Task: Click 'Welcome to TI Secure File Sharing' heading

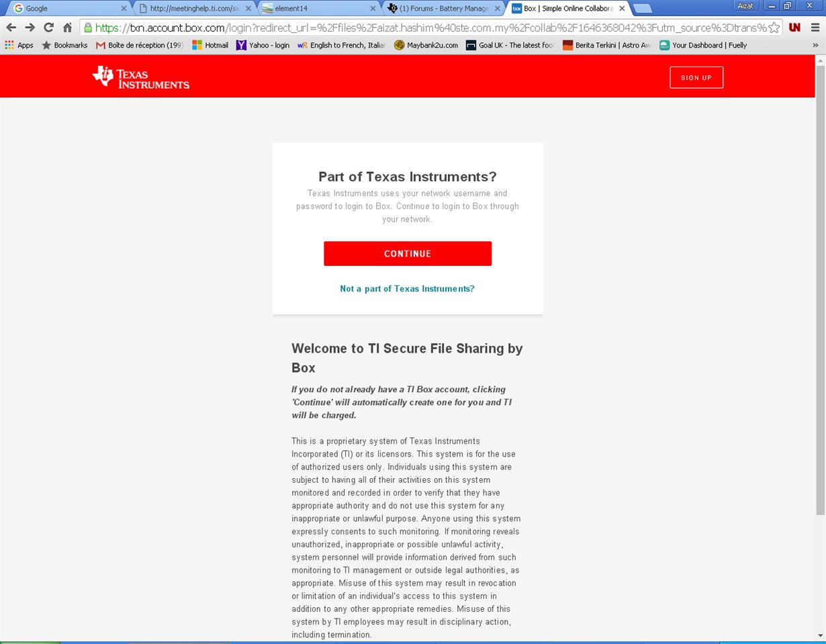Action: coord(407,358)
